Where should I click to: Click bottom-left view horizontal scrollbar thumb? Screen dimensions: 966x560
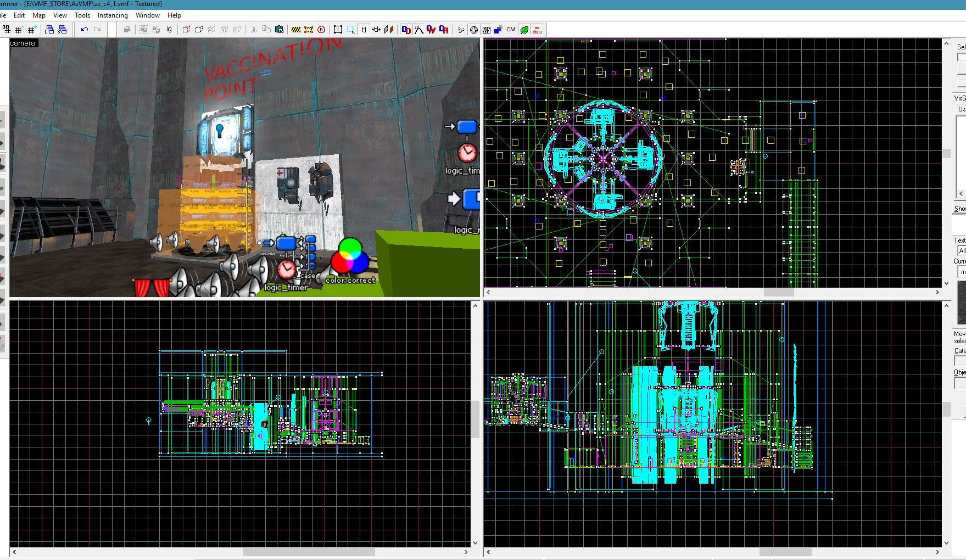(x=309, y=552)
